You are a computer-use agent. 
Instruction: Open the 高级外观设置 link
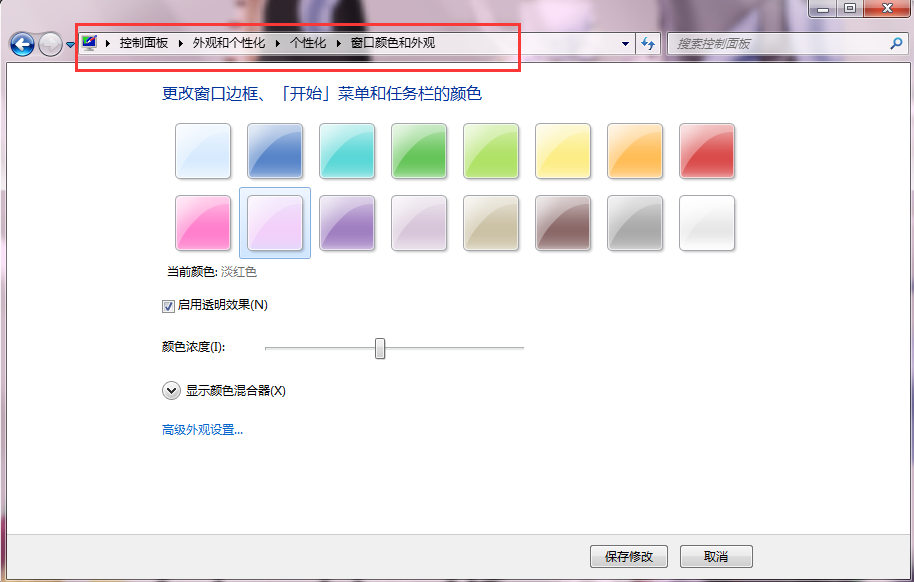coord(202,430)
